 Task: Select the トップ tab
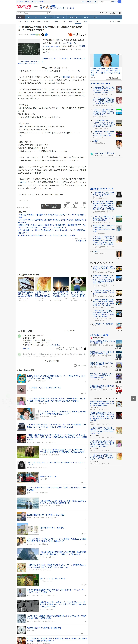pos(20,17)
